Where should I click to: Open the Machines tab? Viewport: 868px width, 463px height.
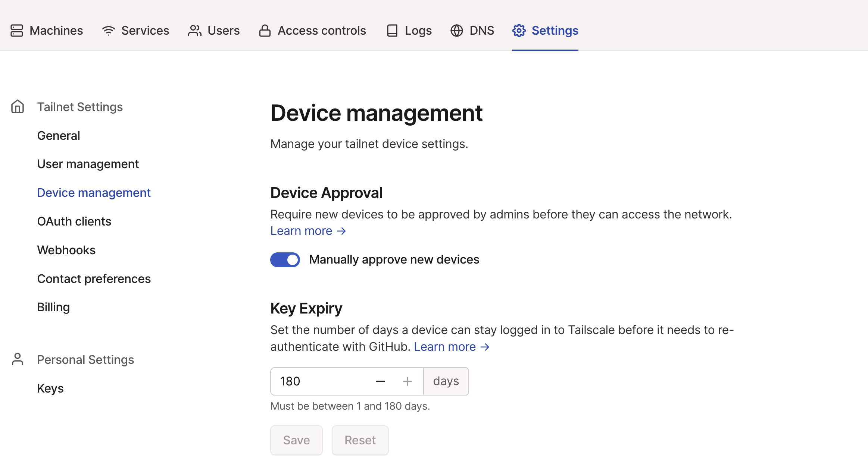(47, 31)
